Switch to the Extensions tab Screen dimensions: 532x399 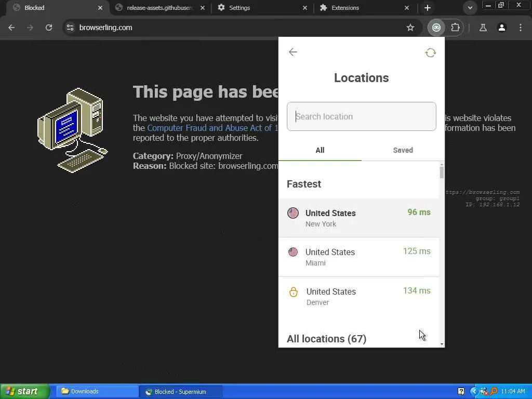[365, 8]
